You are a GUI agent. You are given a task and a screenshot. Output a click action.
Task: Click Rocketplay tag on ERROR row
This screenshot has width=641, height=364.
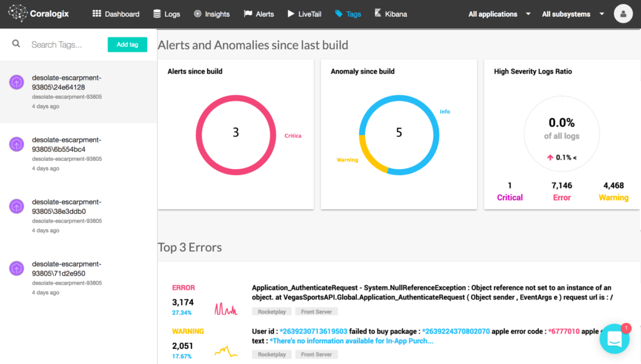(272, 311)
